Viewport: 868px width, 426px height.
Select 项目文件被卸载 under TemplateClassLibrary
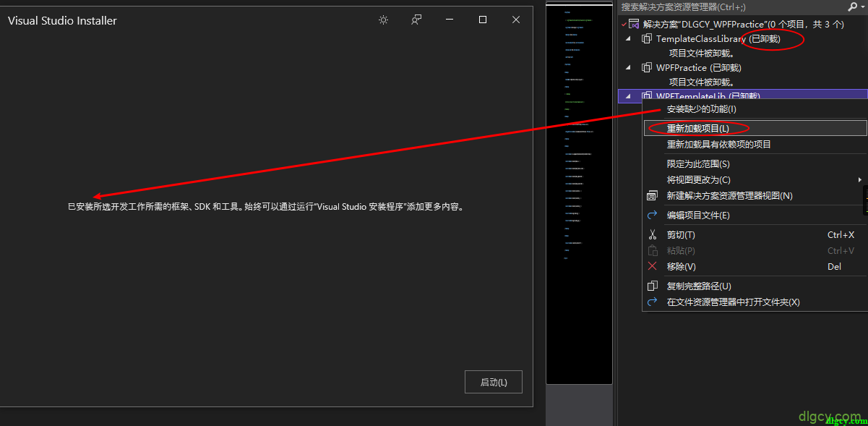click(702, 53)
